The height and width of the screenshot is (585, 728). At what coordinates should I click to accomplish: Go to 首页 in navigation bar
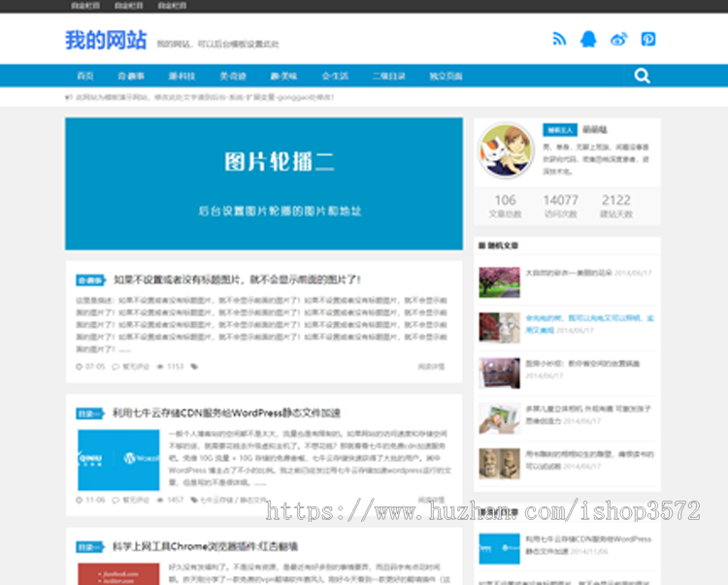(85, 76)
